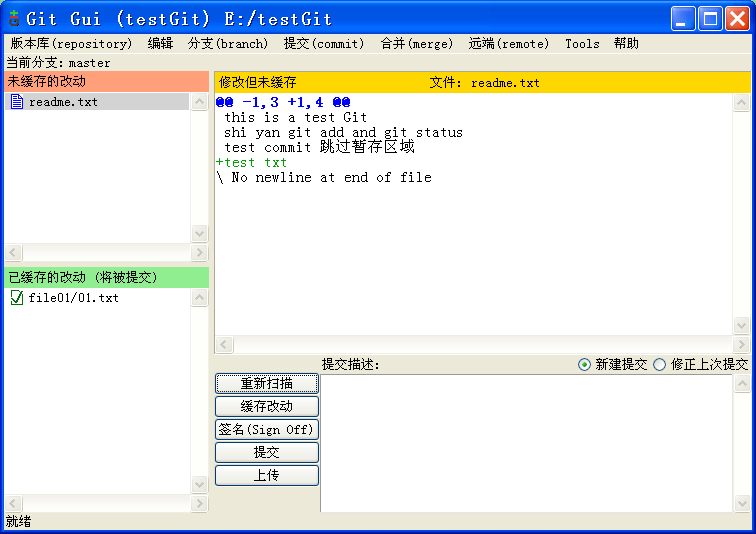This screenshot has height=534, width=756.
Task: Select the 新建提交 radio button
Action: 584,364
